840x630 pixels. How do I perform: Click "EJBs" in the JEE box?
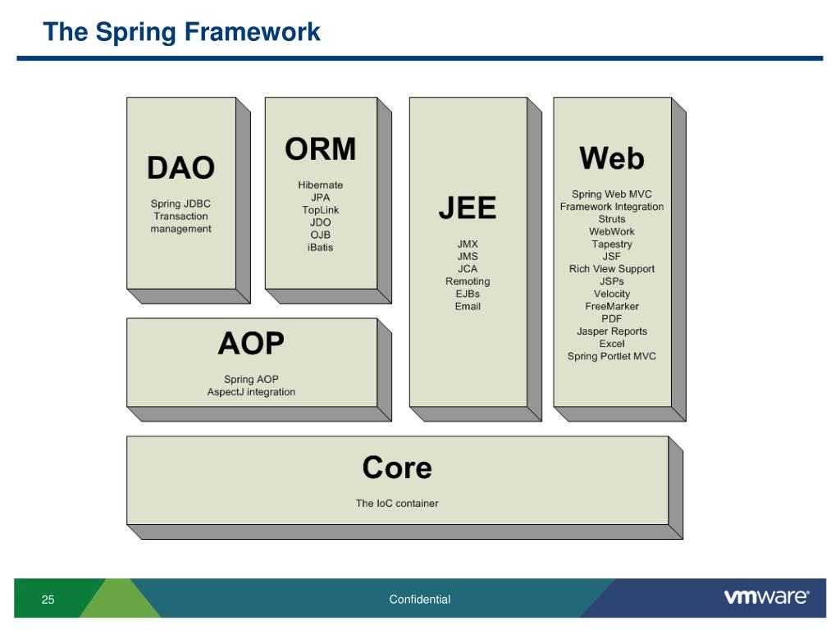[468, 294]
